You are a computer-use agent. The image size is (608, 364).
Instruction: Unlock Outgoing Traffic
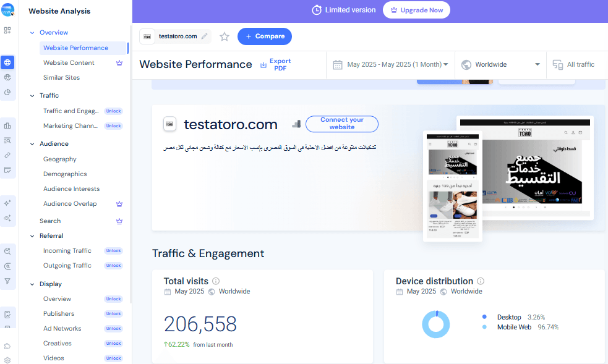(x=114, y=266)
